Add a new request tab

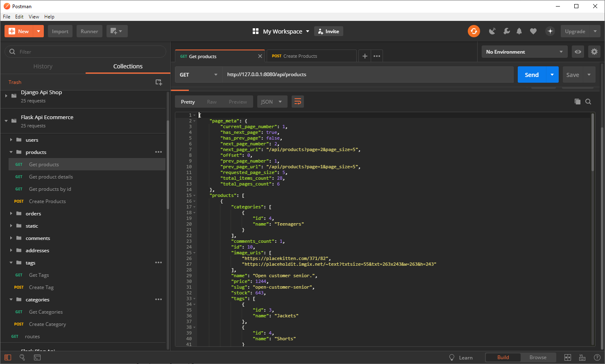click(365, 56)
